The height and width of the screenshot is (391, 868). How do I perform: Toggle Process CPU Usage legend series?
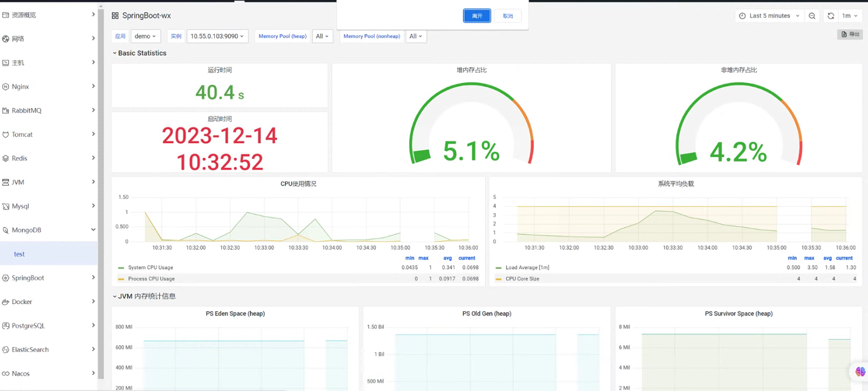[151, 279]
